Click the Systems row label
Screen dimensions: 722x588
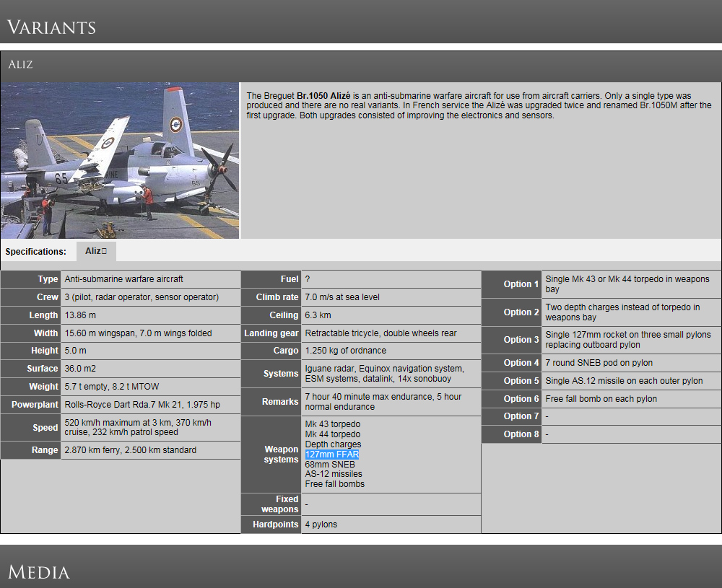click(x=281, y=374)
